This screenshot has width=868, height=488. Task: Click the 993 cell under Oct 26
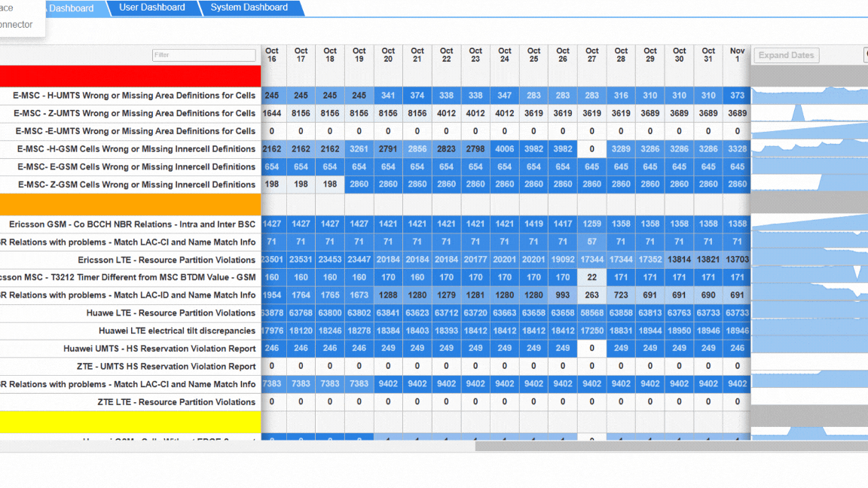pos(562,295)
